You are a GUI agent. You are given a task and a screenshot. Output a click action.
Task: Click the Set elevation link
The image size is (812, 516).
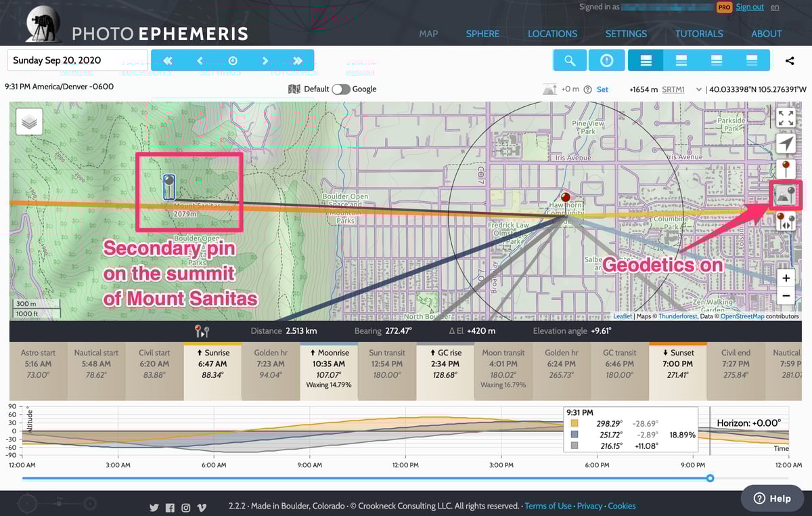(602, 89)
